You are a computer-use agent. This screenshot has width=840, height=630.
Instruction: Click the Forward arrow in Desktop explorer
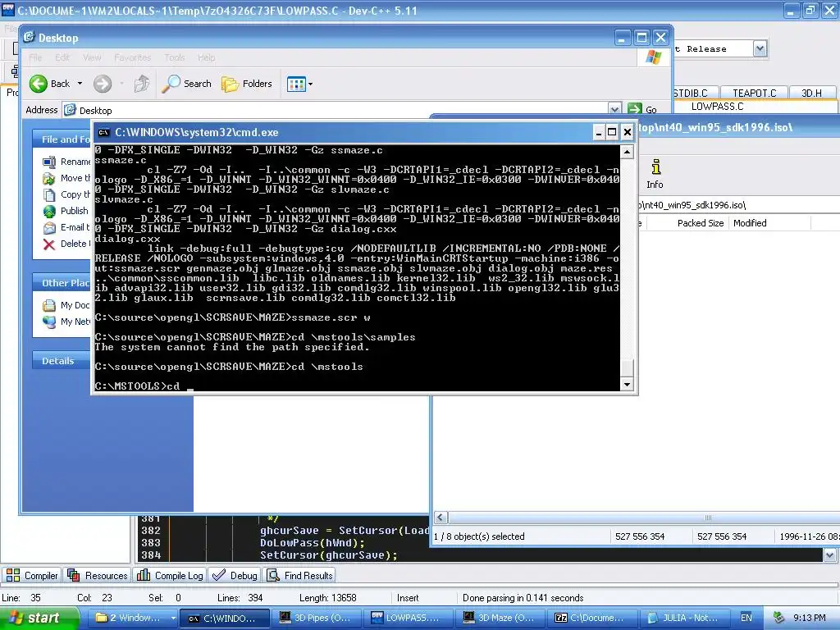click(x=103, y=84)
